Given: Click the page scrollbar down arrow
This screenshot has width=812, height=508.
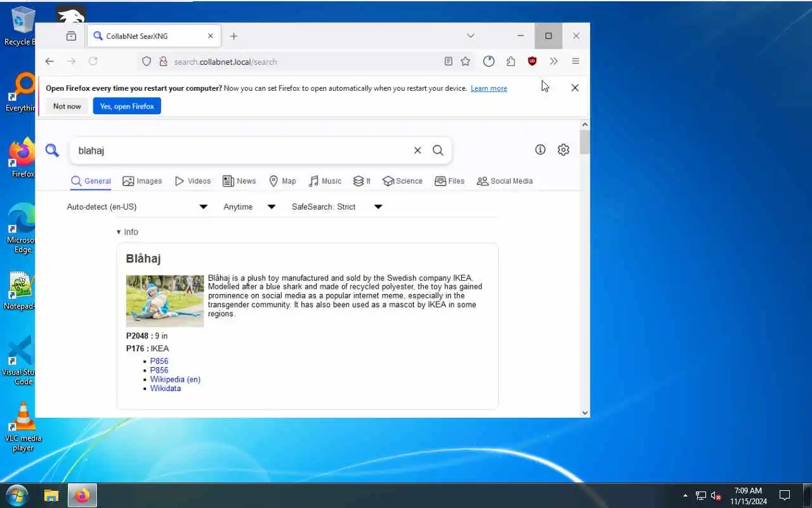Looking at the screenshot, I should [585, 413].
